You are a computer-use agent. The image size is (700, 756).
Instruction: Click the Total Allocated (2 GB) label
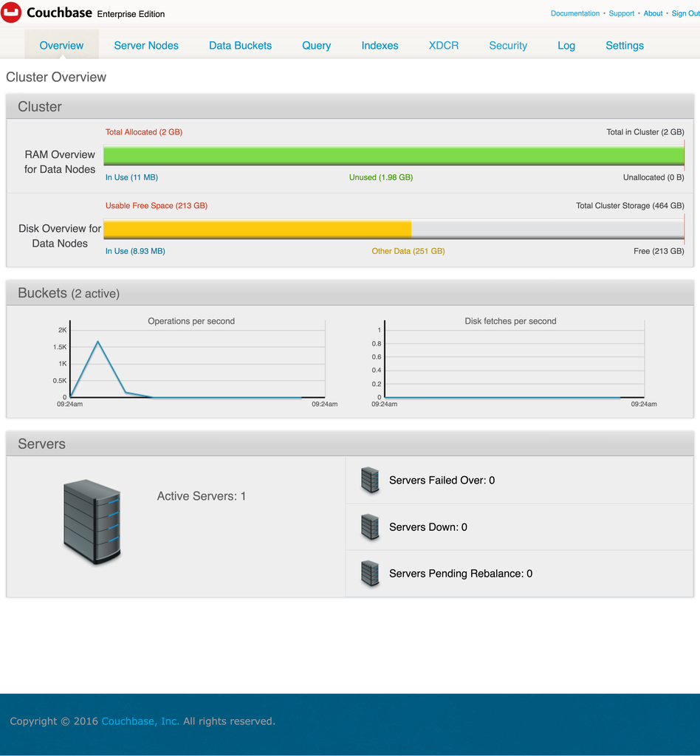click(144, 132)
